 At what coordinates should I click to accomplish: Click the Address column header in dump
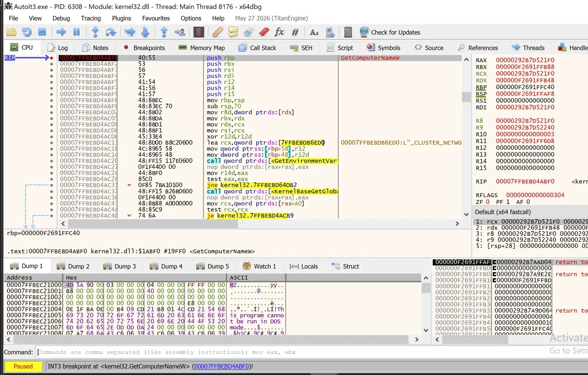tap(33, 278)
